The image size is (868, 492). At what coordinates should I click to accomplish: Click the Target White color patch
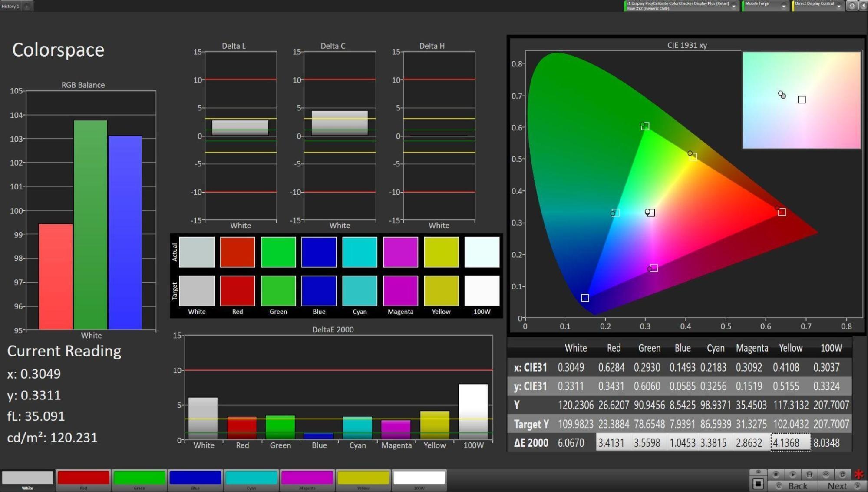click(x=197, y=291)
